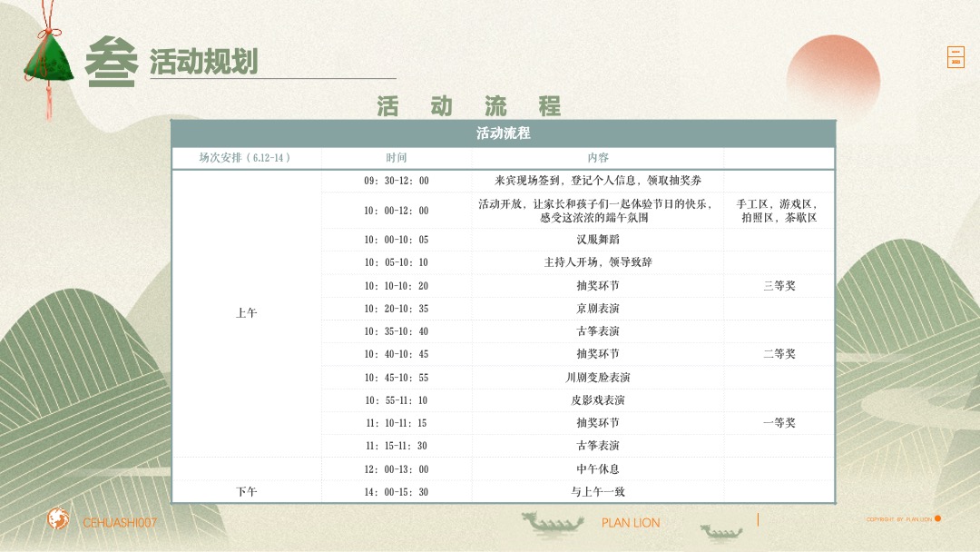
Task: Select the 三等奖 cell in the prize column
Action: click(779, 285)
